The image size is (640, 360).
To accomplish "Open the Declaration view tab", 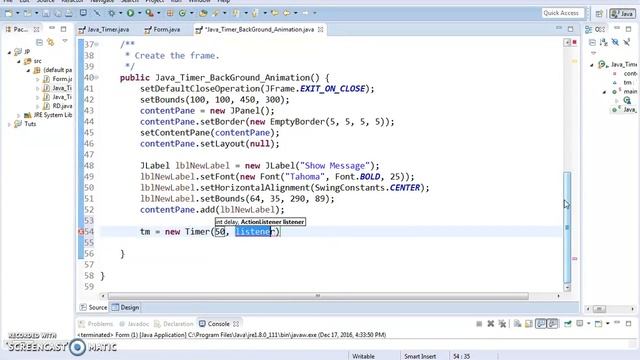I will (173, 324).
